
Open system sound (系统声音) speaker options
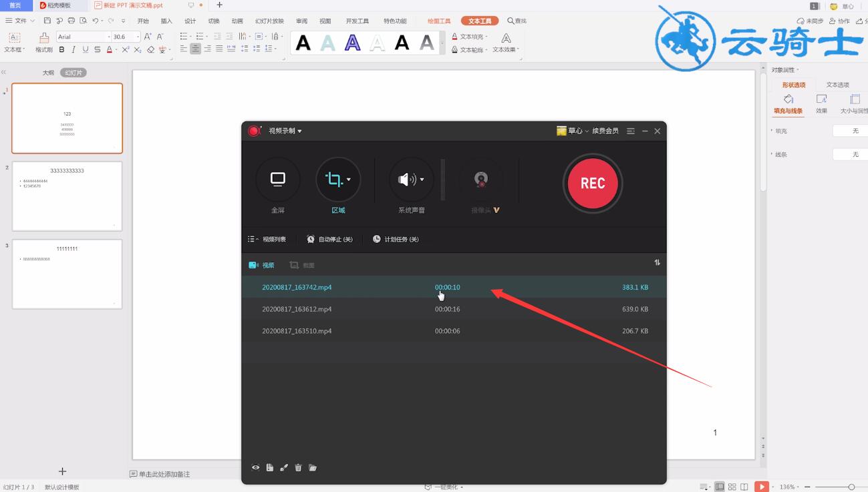click(411, 179)
